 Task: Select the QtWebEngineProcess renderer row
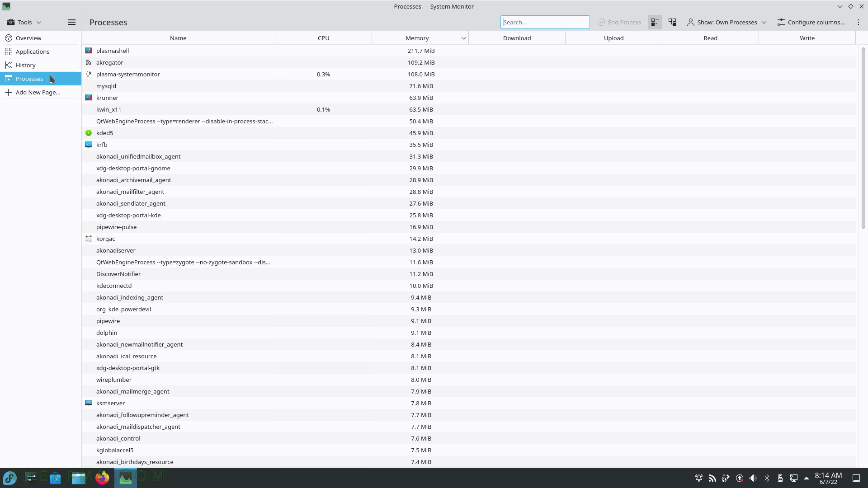[468, 121]
